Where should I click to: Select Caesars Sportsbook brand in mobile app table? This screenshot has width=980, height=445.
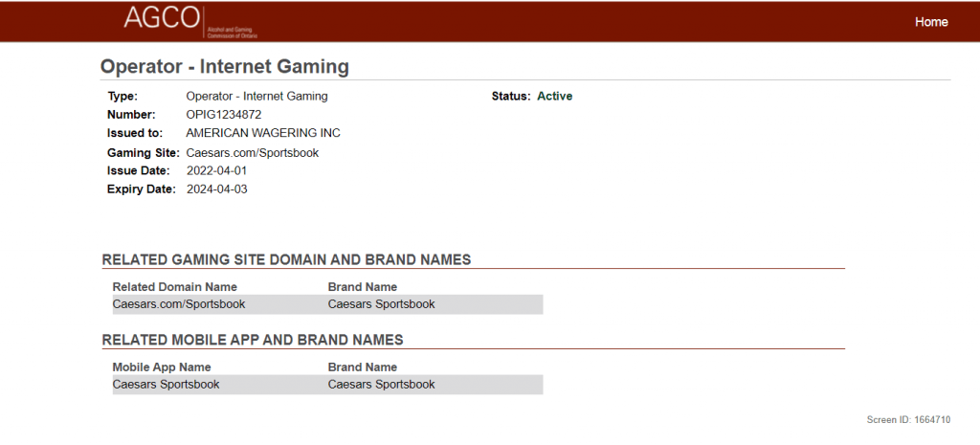tap(381, 385)
